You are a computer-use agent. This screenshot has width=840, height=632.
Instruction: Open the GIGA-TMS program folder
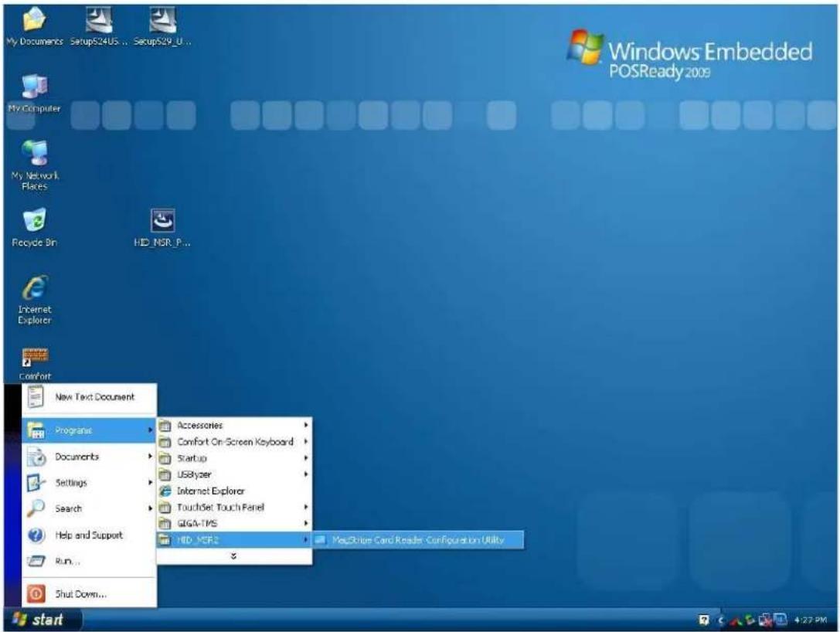234,523
